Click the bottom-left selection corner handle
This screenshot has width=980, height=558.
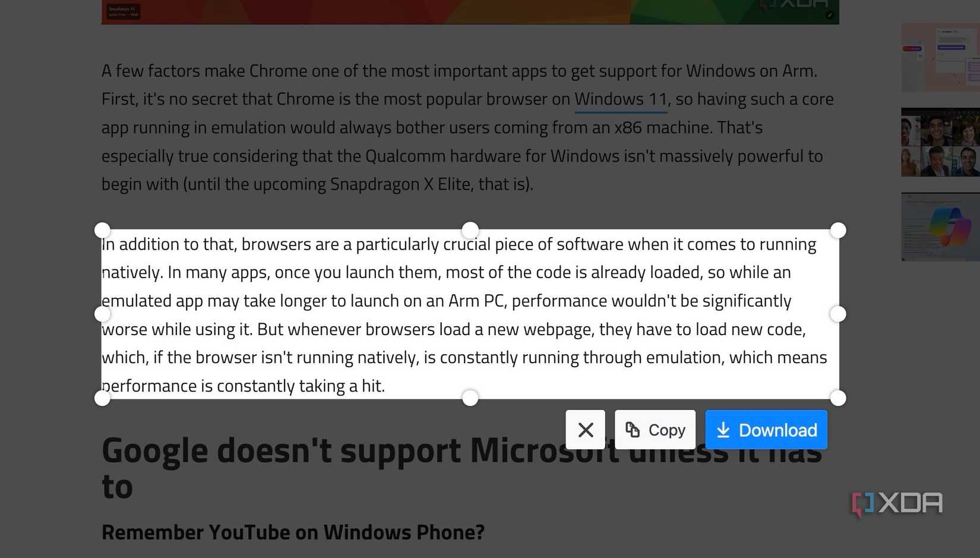(x=102, y=398)
